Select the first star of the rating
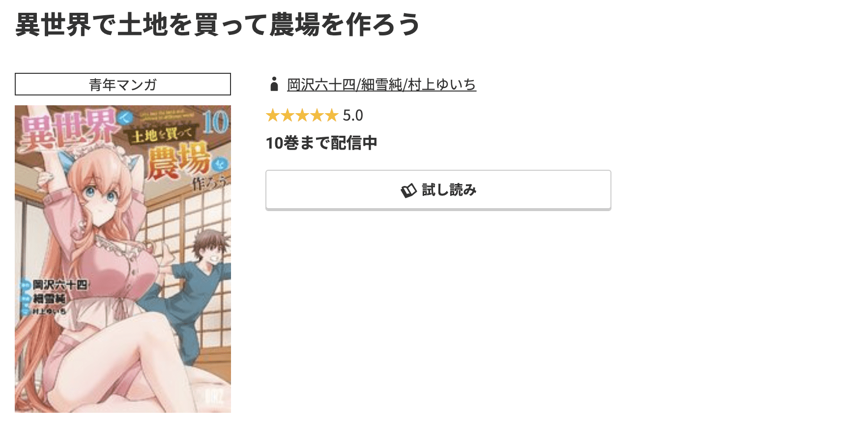Image resolution: width=868 pixels, height=432 pixels. (273, 115)
